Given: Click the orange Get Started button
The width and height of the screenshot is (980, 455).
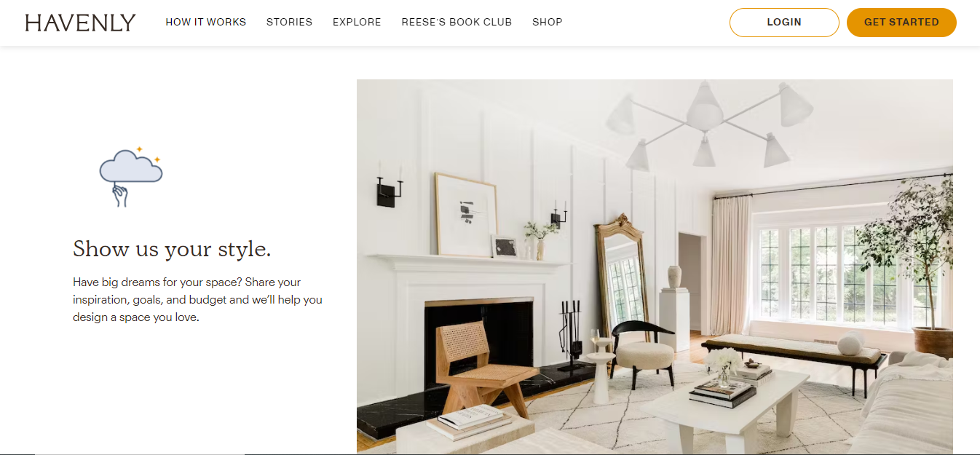Looking at the screenshot, I should pos(901,23).
